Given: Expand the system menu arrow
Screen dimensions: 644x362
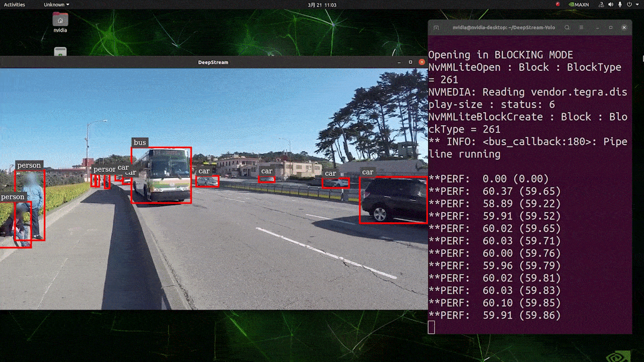Looking at the screenshot, I should click(637, 5).
